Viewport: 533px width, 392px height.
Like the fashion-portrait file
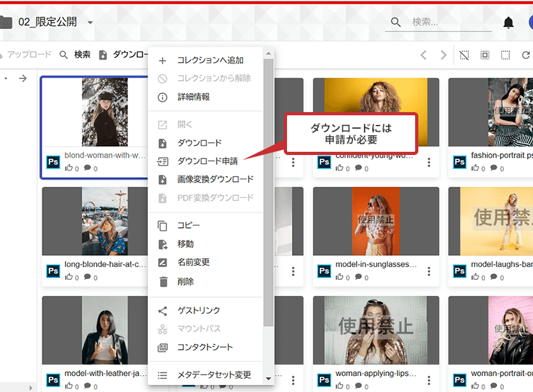(x=475, y=168)
